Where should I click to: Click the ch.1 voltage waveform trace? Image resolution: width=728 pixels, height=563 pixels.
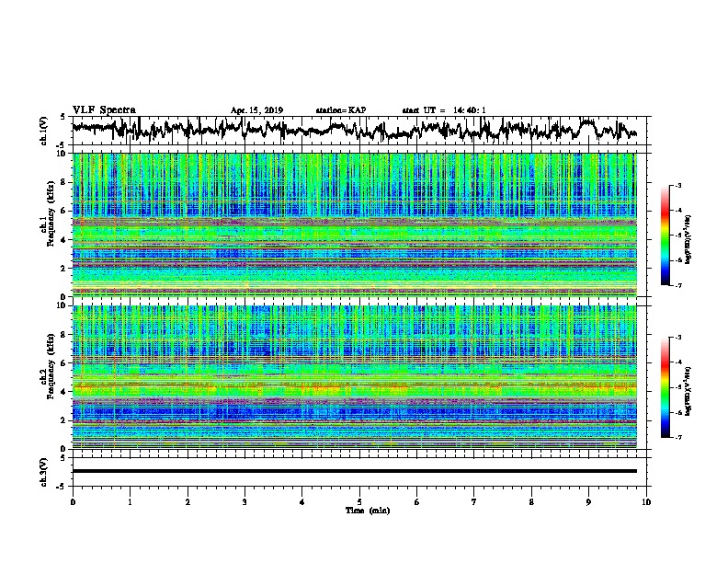(x=354, y=129)
